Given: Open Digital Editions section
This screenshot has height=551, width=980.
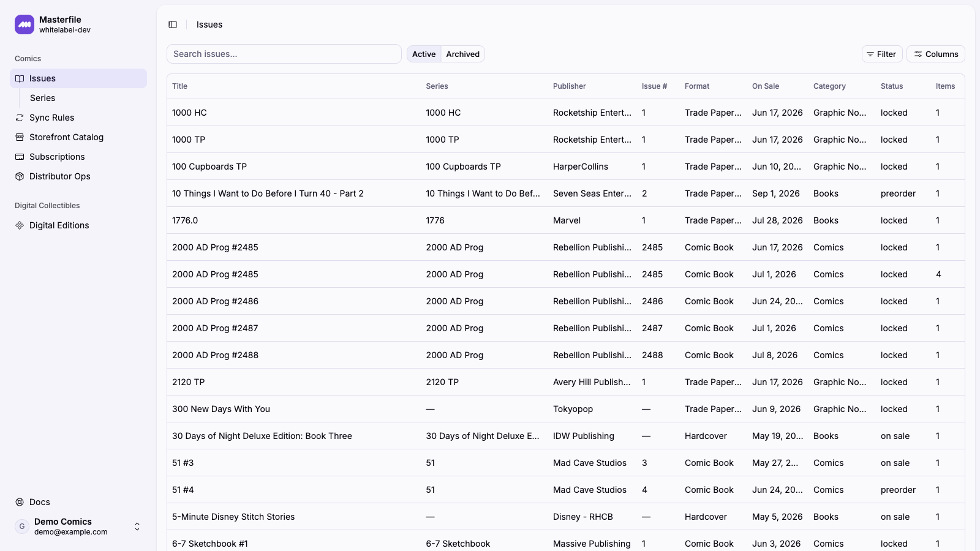Looking at the screenshot, I should point(78,225).
